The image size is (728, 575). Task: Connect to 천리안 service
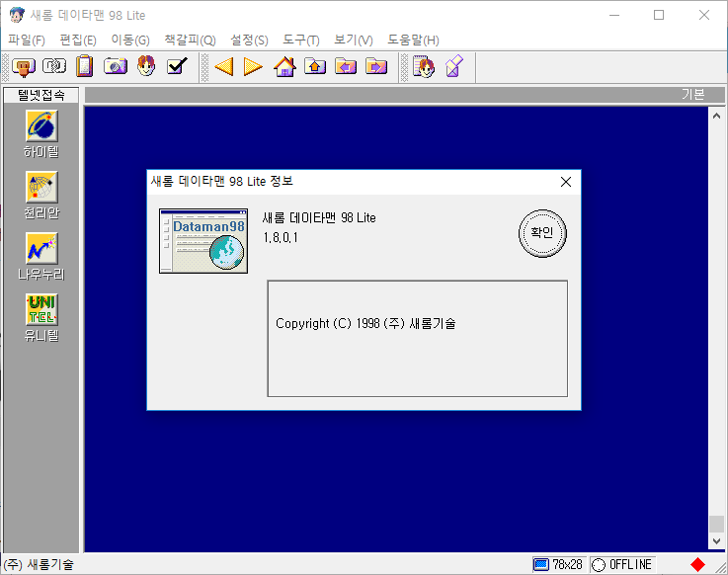click(x=41, y=196)
